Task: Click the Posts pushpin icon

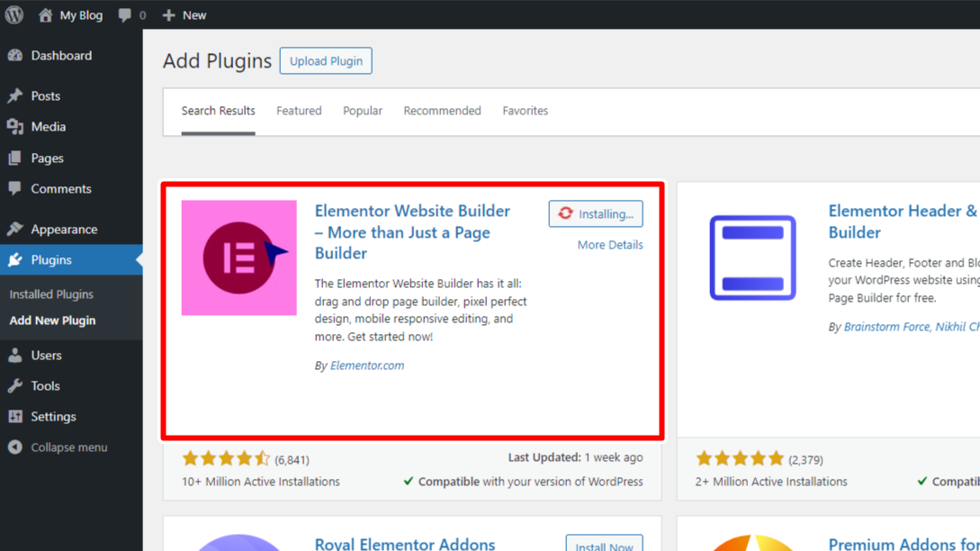Action: (x=15, y=95)
